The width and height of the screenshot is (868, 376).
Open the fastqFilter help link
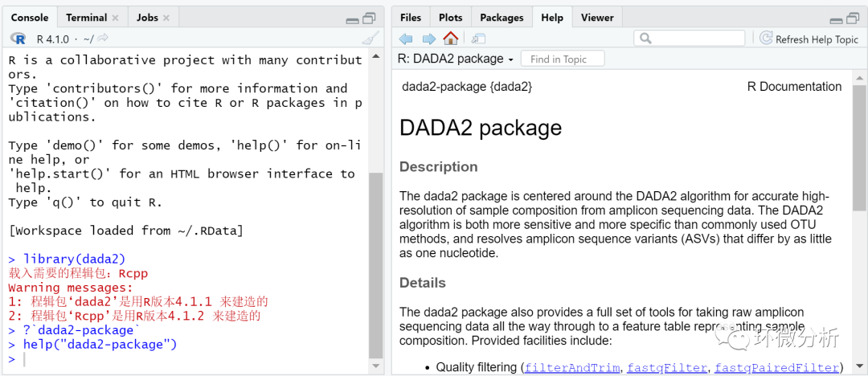(x=668, y=367)
